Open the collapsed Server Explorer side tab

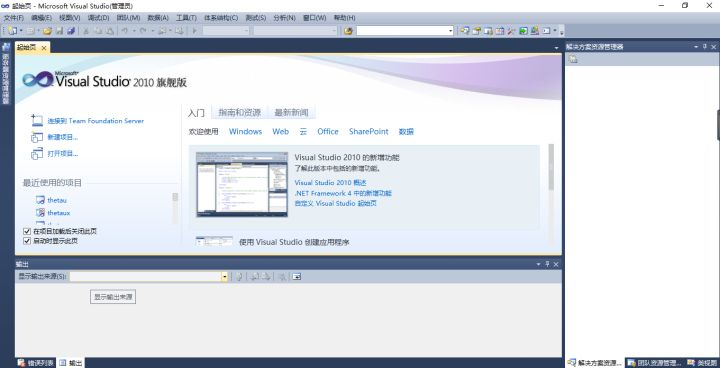tap(6, 74)
